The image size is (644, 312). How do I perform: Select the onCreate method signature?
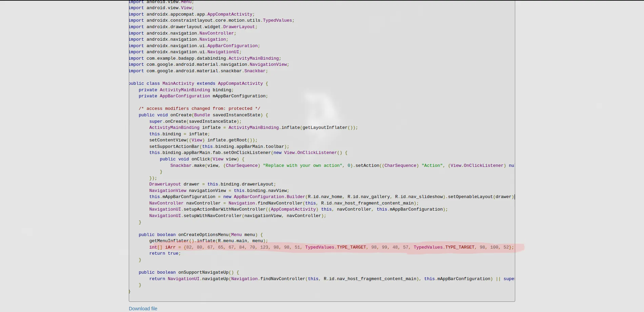click(203, 115)
